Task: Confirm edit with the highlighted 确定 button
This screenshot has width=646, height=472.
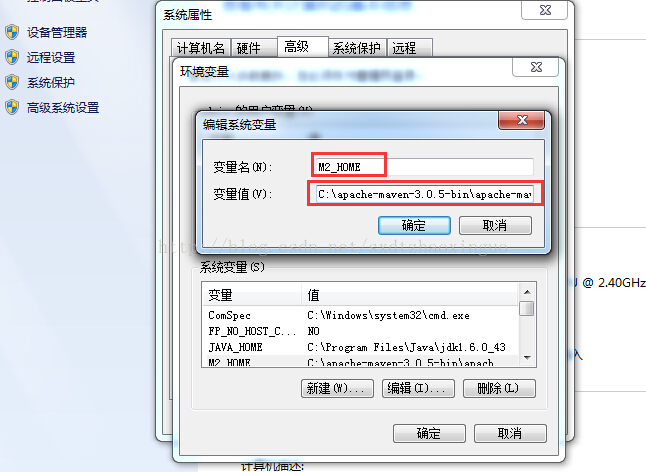Action: (x=414, y=225)
